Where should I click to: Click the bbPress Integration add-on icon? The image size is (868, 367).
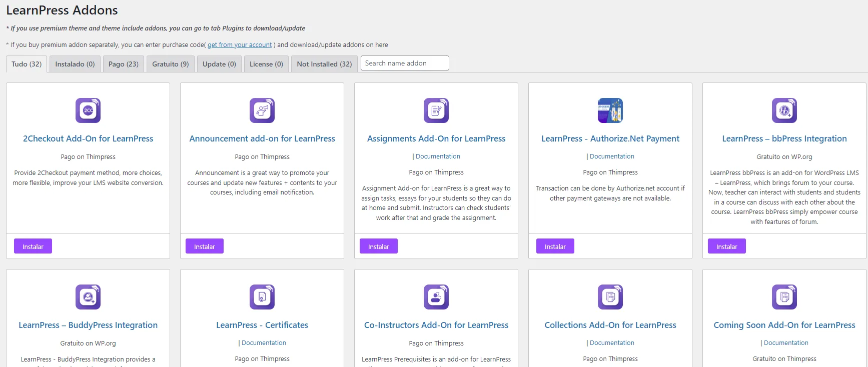click(x=784, y=110)
